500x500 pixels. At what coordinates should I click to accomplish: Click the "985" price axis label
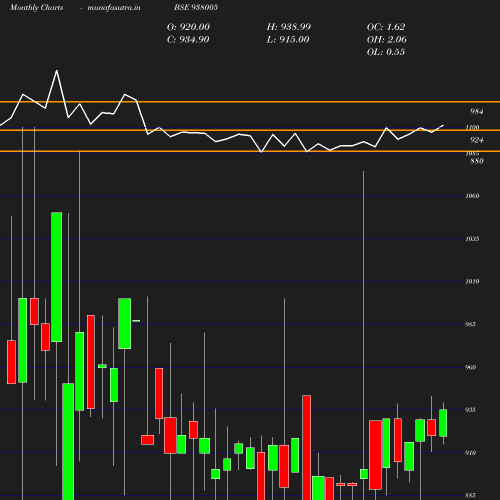pos(470,324)
